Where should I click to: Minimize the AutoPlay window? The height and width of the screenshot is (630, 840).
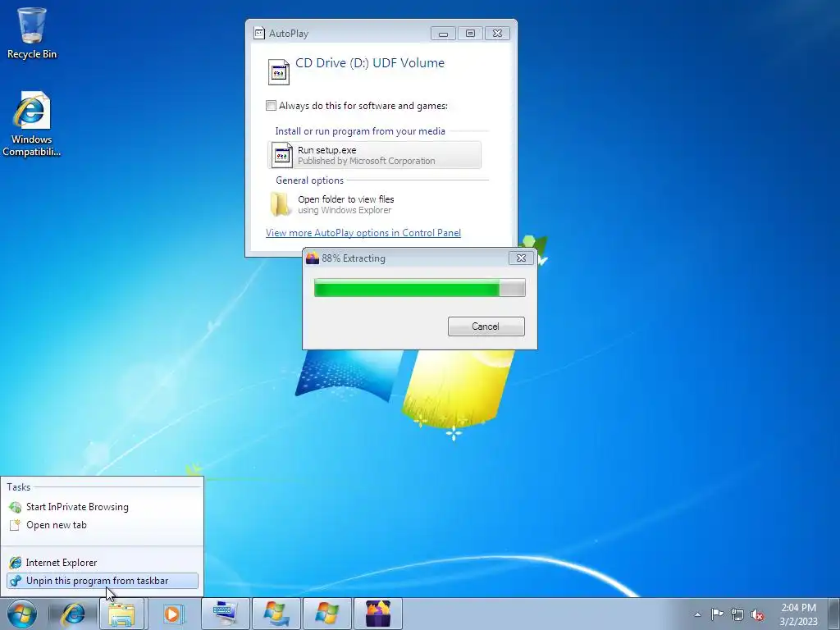(x=443, y=34)
